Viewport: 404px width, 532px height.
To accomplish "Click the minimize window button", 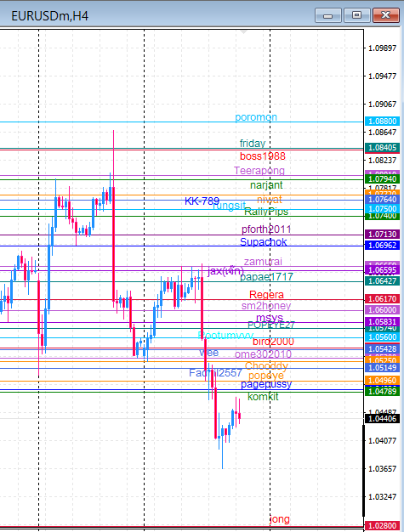I will pos(328,15).
